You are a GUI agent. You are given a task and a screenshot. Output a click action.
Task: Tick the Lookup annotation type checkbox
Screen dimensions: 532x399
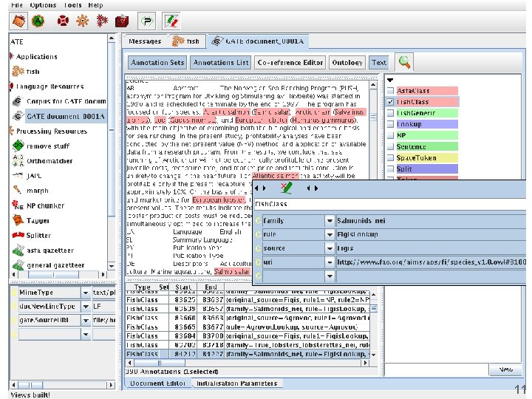[389, 124]
